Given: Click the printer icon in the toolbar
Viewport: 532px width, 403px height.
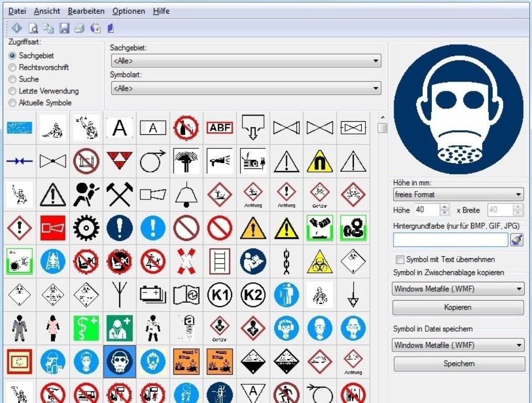Looking at the screenshot, I should pos(79,28).
